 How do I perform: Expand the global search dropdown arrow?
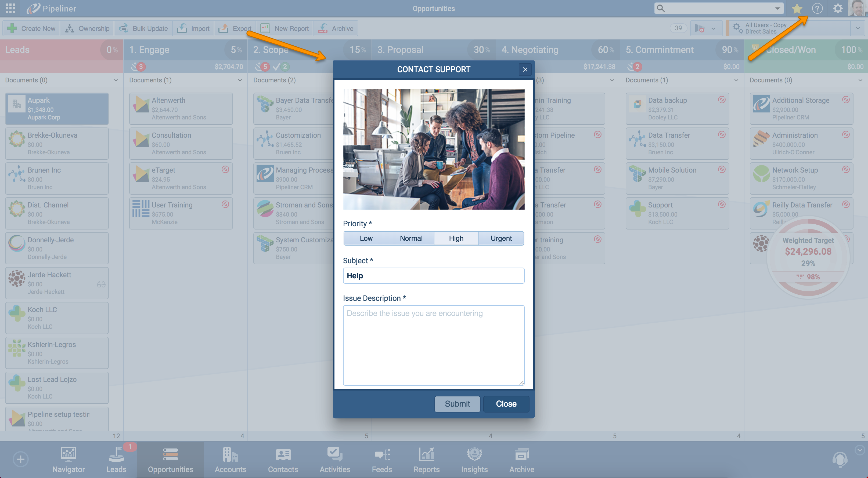click(x=777, y=9)
